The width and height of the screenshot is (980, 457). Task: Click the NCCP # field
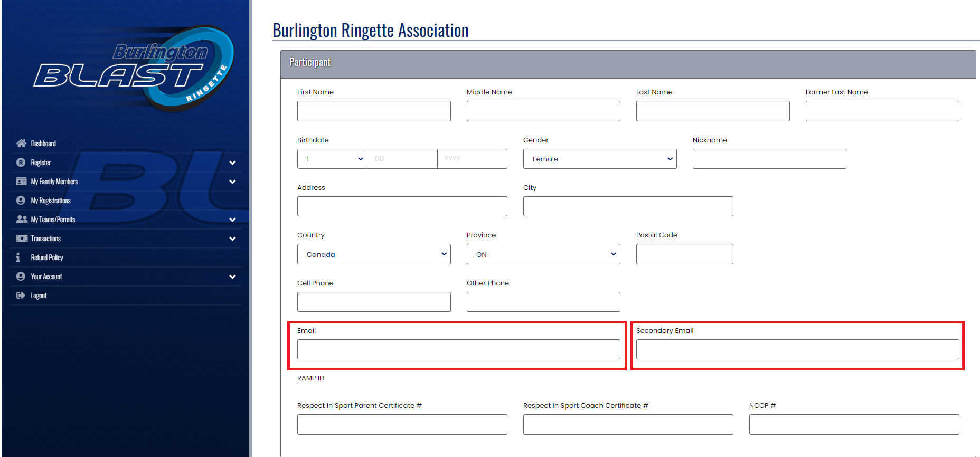click(854, 424)
